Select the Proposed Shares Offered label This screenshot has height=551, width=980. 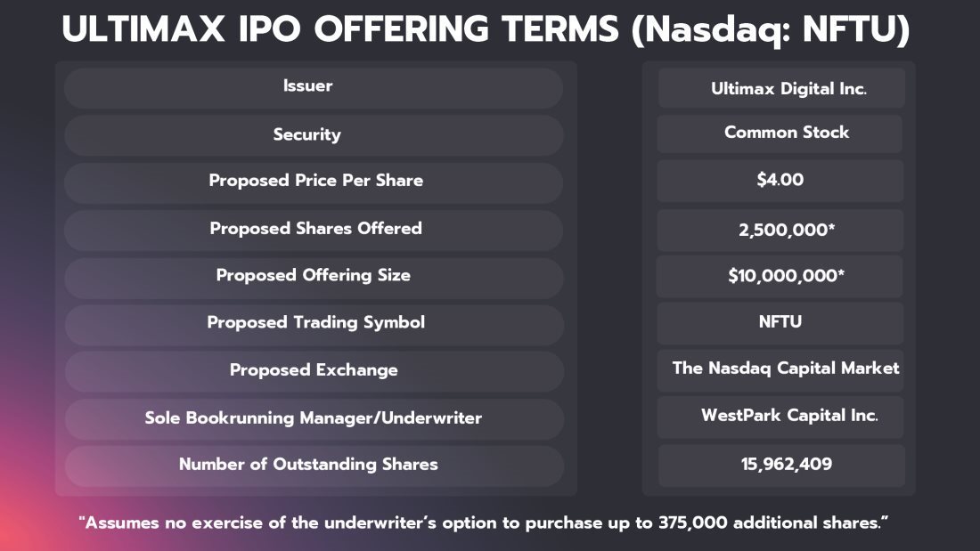[316, 229]
